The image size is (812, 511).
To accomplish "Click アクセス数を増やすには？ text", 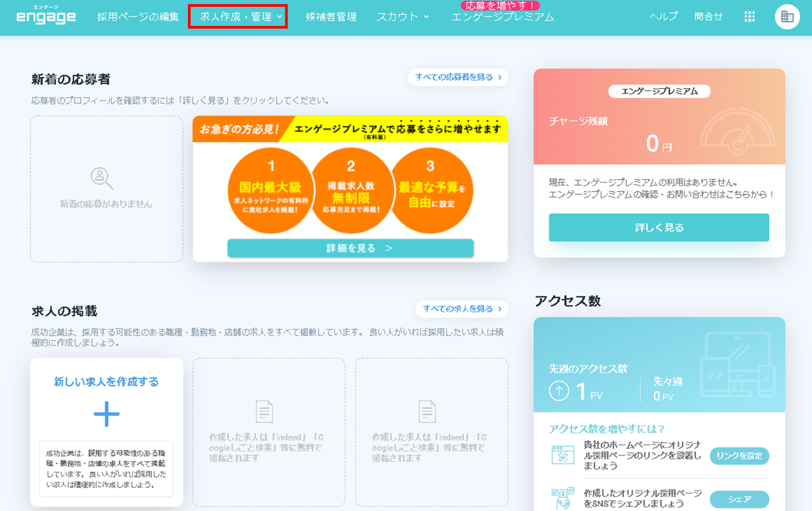I will click(x=607, y=429).
